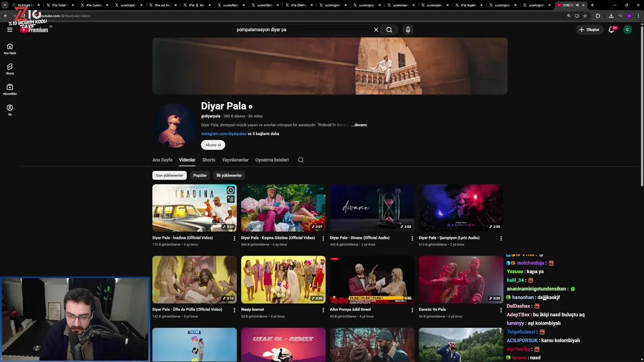Open more options for Dansöz Ve Pala

tap(501, 310)
